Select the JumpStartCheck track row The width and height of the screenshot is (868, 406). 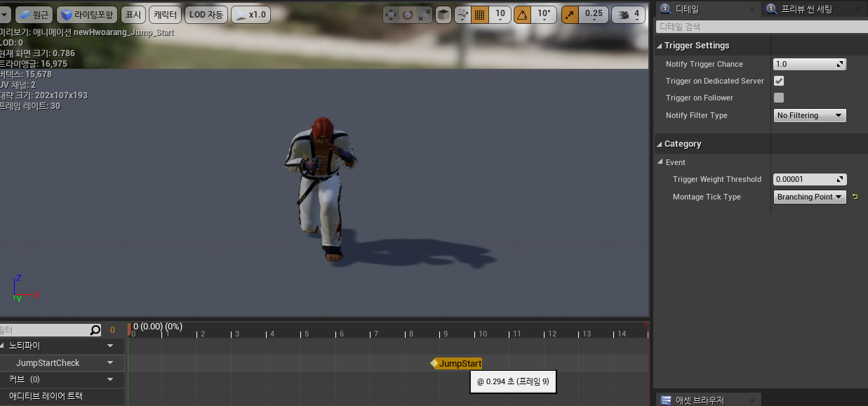tap(62, 363)
